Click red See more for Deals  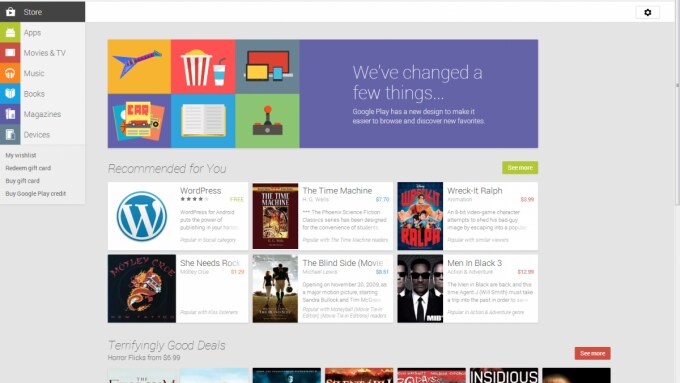592,353
